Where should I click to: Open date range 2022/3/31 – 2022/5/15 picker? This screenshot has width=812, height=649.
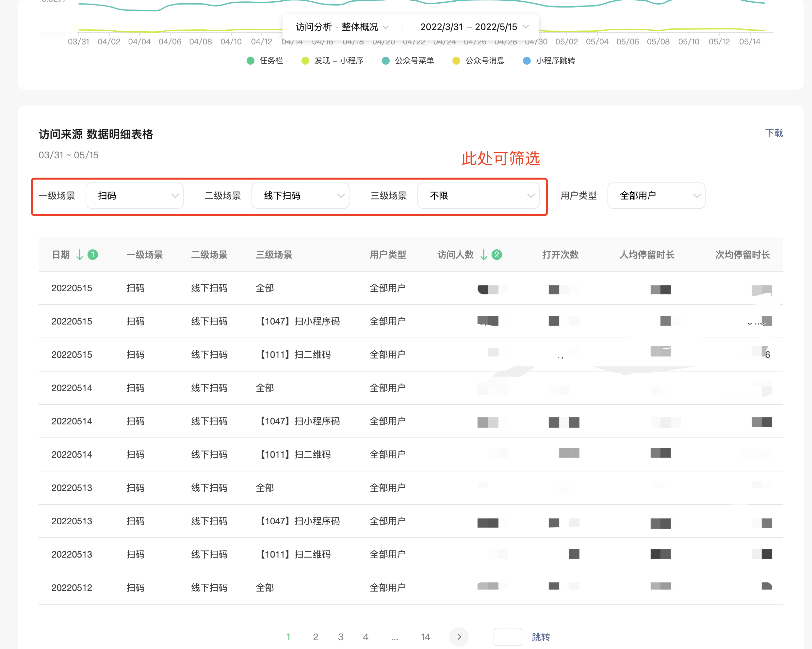point(474,27)
